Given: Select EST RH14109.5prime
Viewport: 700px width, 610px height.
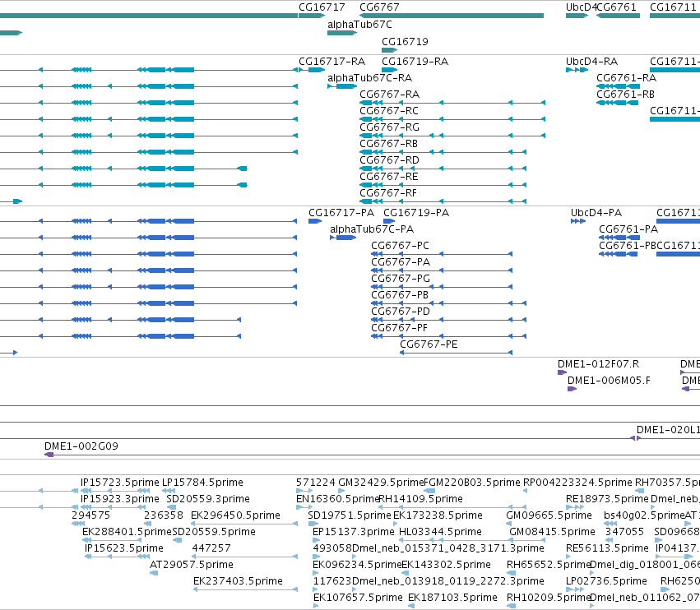Looking at the screenshot, I should tap(420, 499).
